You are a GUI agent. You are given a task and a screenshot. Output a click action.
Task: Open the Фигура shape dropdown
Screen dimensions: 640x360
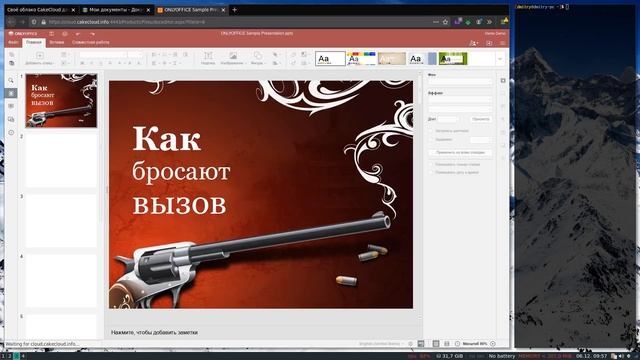(x=258, y=58)
